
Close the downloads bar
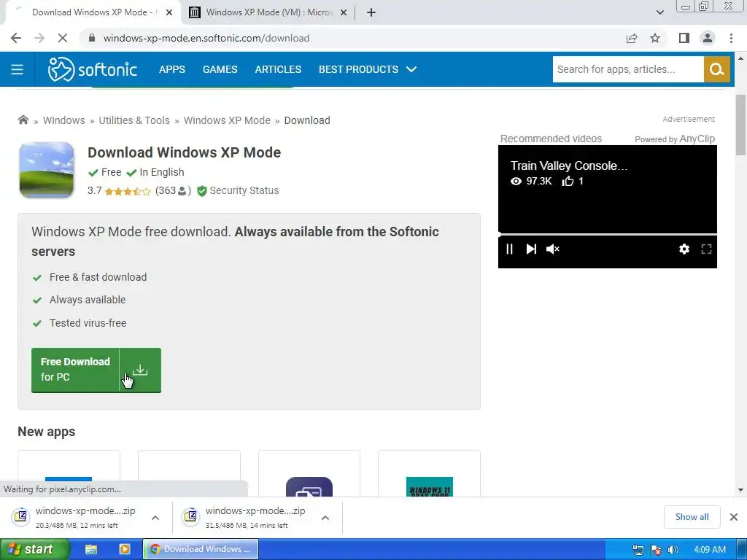pos(734,517)
